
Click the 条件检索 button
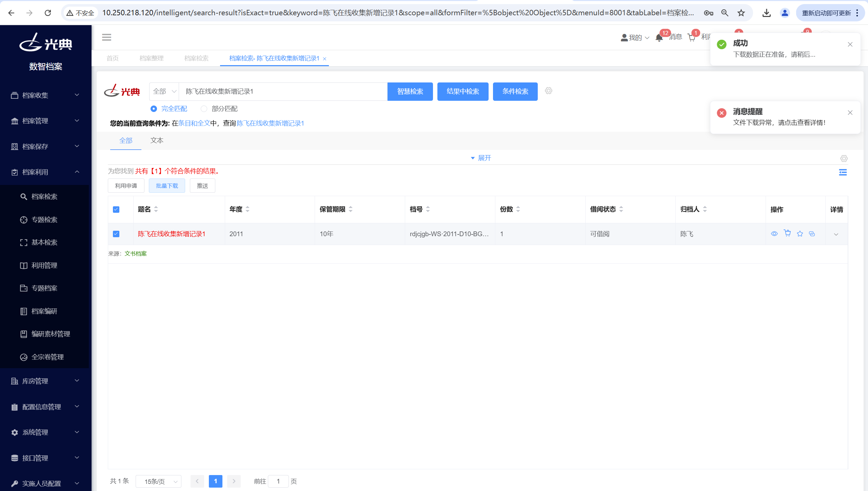(515, 91)
